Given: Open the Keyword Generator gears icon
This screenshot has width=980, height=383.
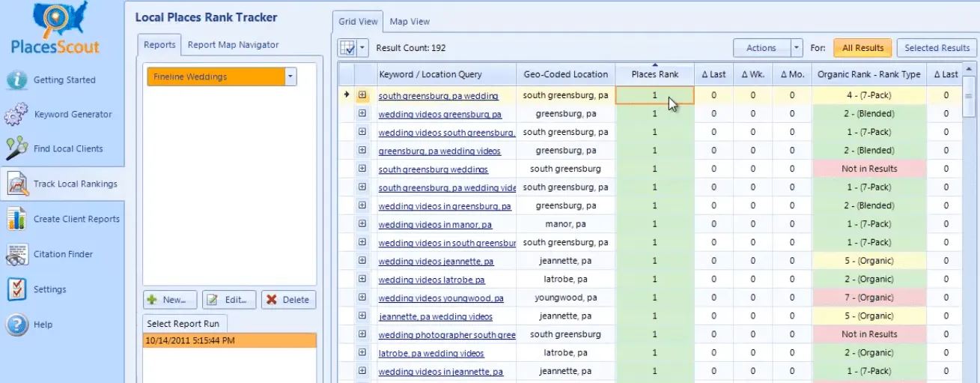Looking at the screenshot, I should click(16, 115).
